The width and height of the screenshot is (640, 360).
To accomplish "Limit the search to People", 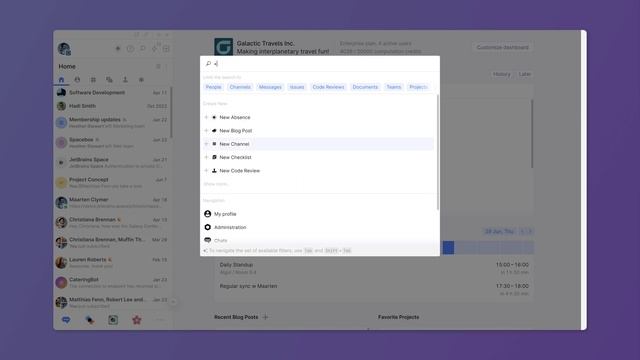I will tap(213, 87).
